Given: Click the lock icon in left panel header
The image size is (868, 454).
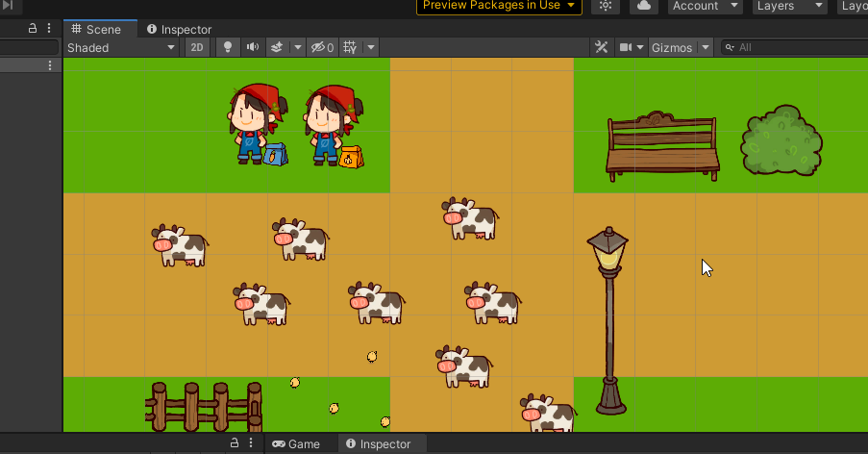Looking at the screenshot, I should click(33, 29).
